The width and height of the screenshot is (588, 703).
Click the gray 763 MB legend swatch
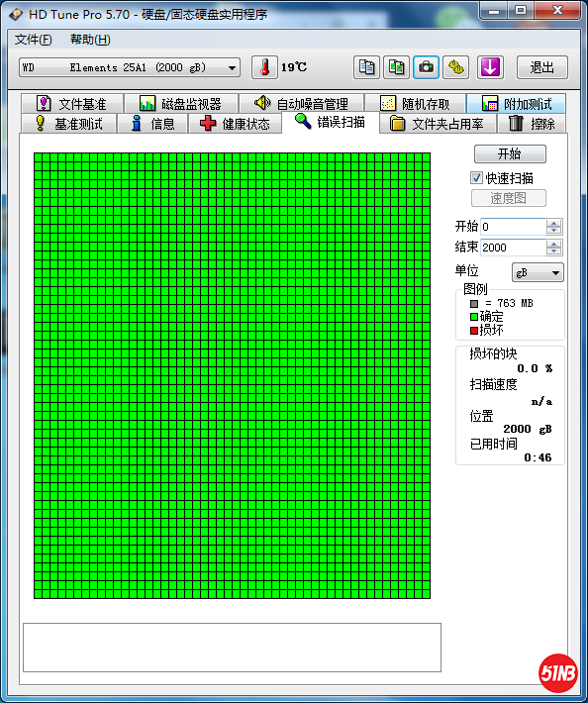pyautogui.click(x=474, y=304)
